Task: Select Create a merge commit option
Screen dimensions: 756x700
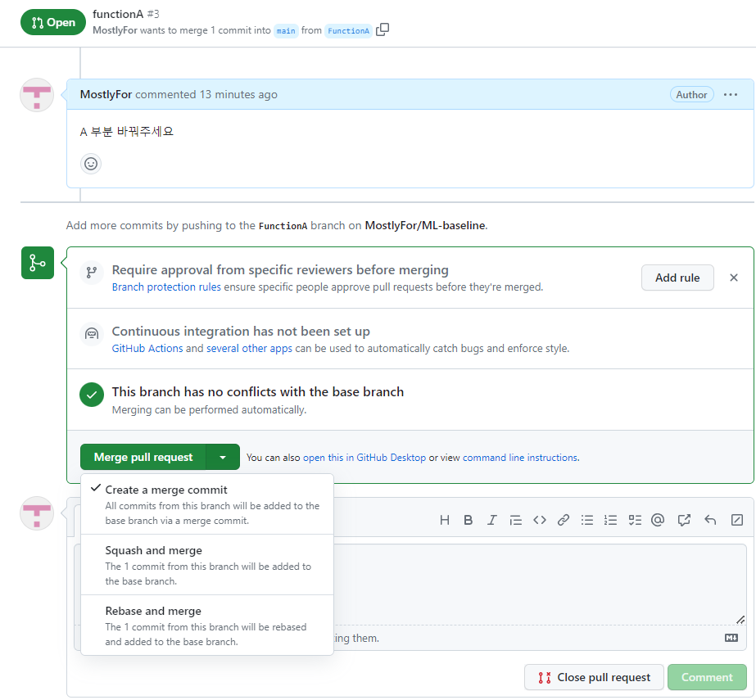Action: 207,504
